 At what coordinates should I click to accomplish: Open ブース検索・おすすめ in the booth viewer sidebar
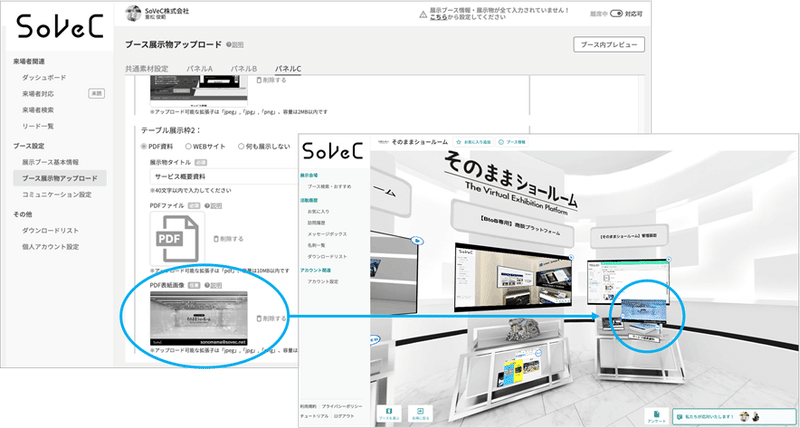[329, 187]
